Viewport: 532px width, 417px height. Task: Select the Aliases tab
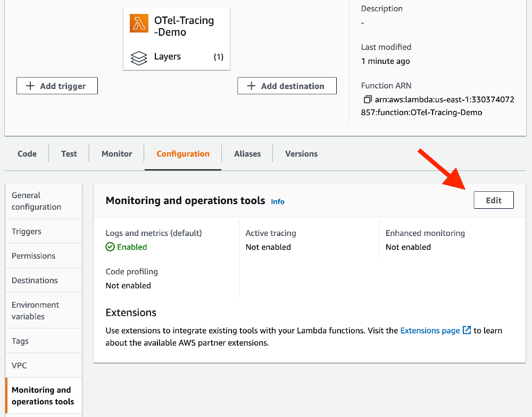[247, 153]
